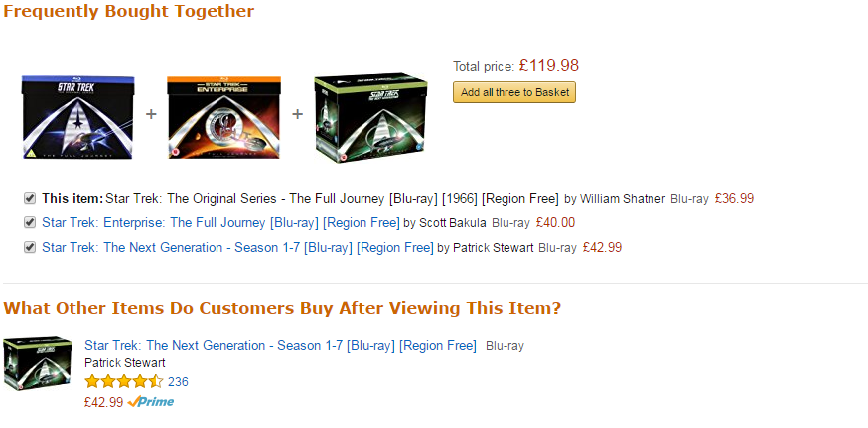Viewport: 868px width, 428px height.
Task: Uncheck the Enterprise Full Journey checkbox
Action: click(x=30, y=222)
